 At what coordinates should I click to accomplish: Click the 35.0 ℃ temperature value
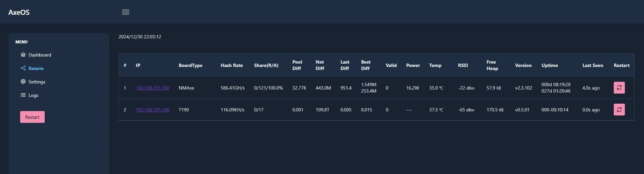click(436, 88)
